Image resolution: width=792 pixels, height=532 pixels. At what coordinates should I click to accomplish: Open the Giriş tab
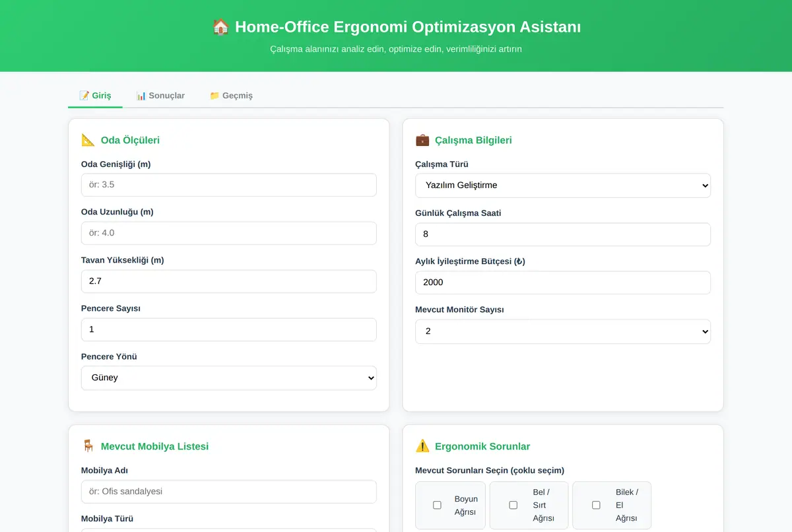95,96
